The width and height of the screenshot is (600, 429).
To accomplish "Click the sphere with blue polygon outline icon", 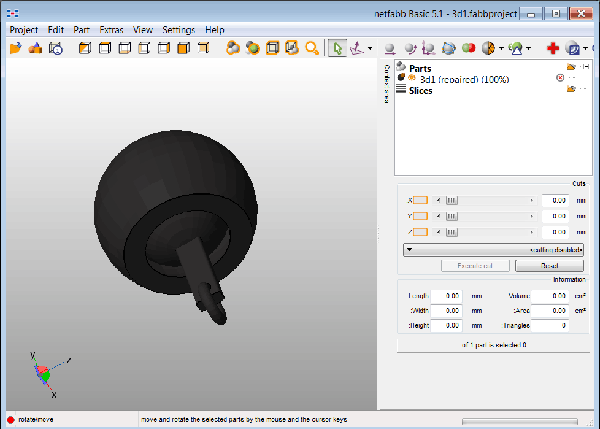I will (x=448, y=48).
